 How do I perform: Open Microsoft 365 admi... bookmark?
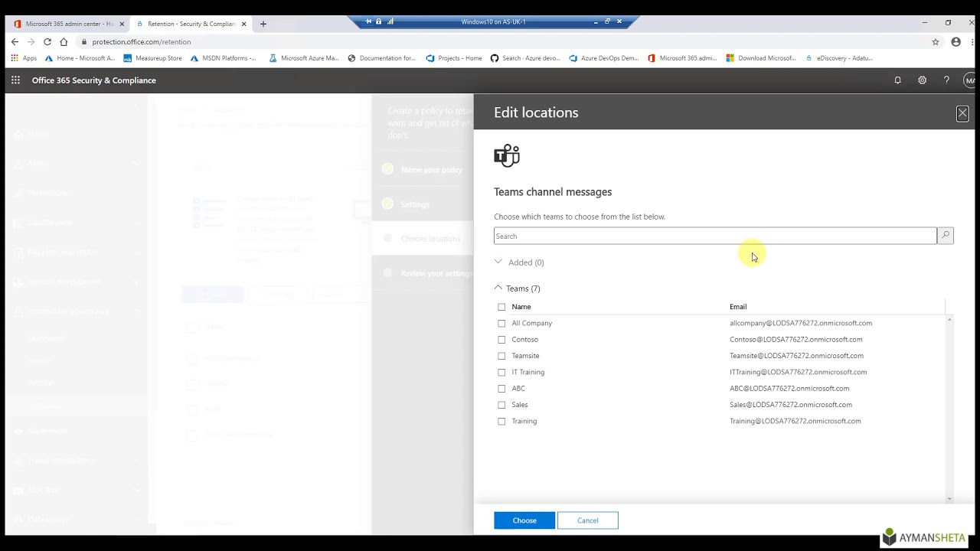(682, 58)
